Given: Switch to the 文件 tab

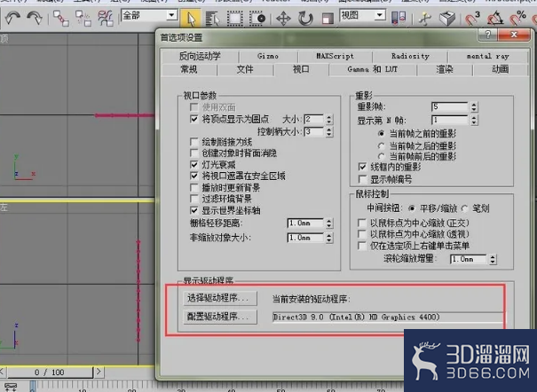Looking at the screenshot, I should tap(245, 69).
